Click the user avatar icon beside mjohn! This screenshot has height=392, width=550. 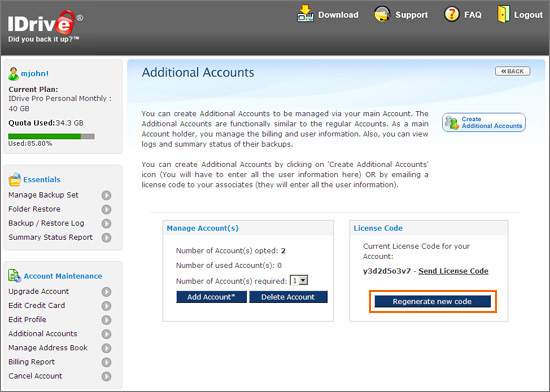(13, 74)
